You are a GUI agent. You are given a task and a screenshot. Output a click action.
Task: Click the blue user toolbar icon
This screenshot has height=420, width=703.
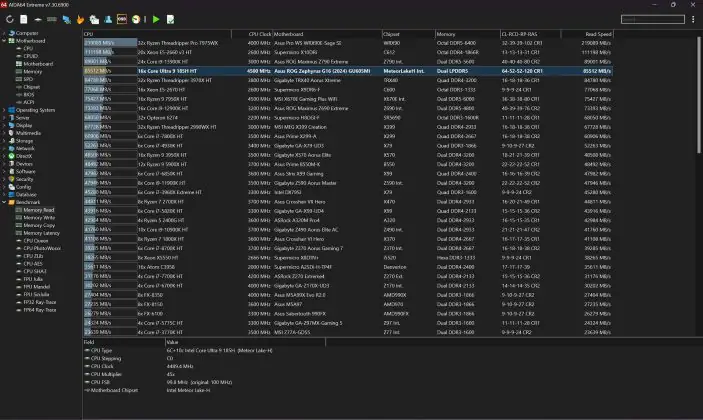(108, 19)
